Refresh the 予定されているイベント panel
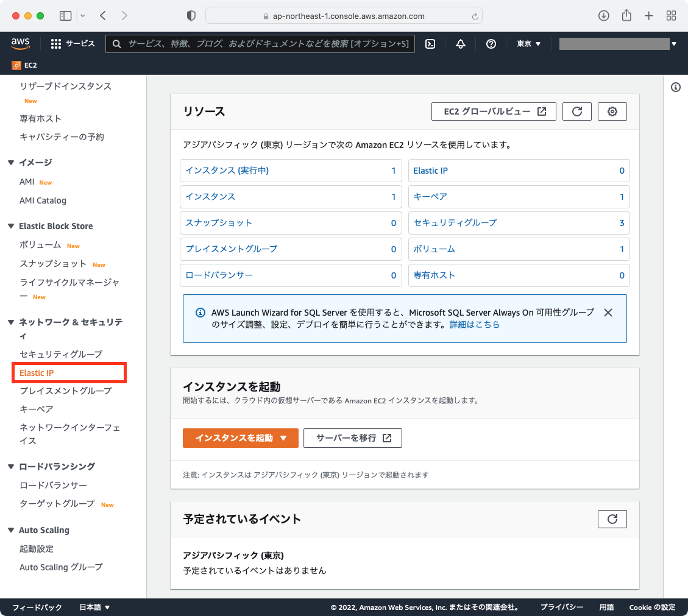Viewport: 688px width, 616px height. pos(612,519)
